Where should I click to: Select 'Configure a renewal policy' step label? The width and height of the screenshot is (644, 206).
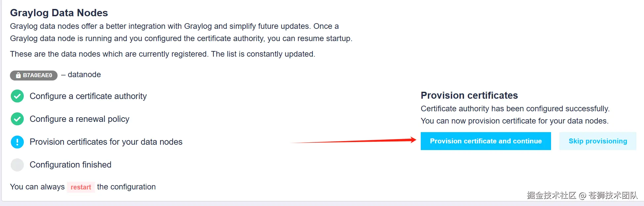click(79, 119)
